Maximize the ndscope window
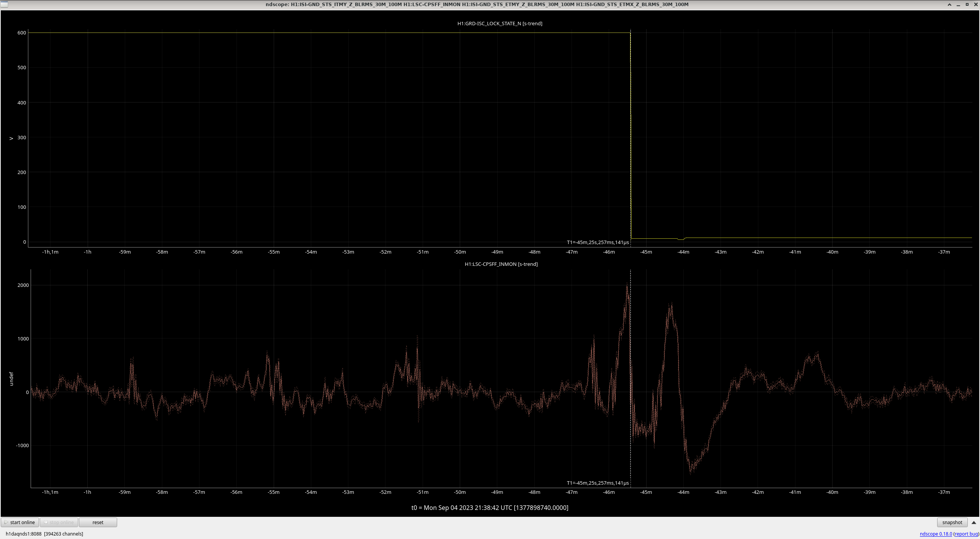The height and width of the screenshot is (539, 980). pyautogui.click(x=967, y=5)
